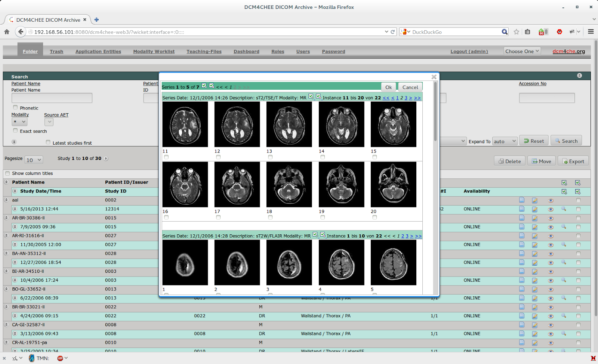Tick checkbox under image 15
Viewport: 598px width, 364px height.
click(x=374, y=157)
